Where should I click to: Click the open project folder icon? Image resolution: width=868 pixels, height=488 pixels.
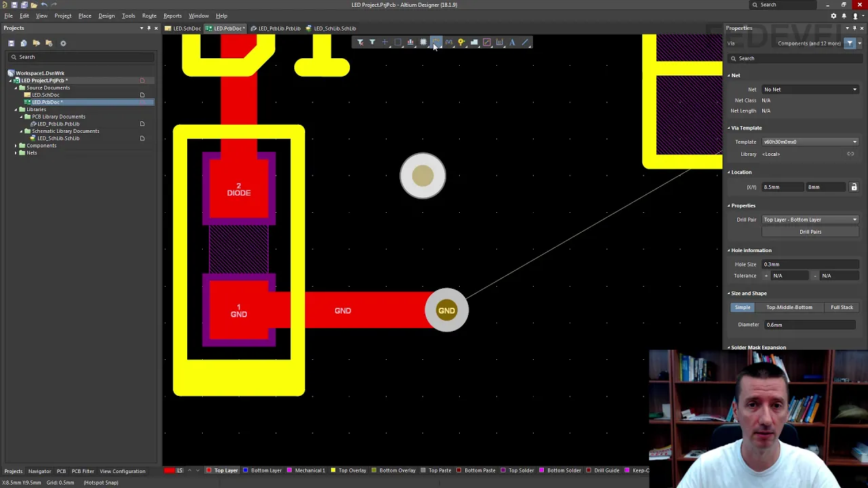(37, 43)
